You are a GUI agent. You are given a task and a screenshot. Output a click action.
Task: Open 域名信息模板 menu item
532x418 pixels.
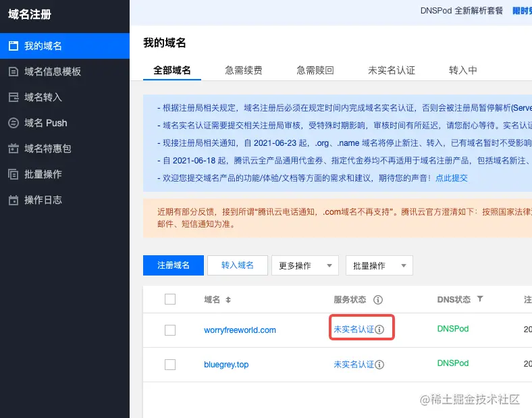65,72
